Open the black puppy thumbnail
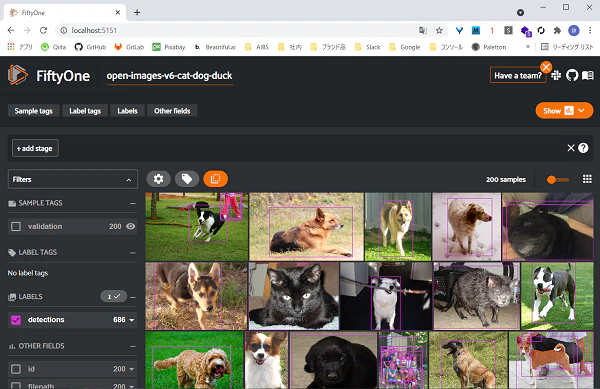This screenshot has height=389, width=600. pos(333,360)
